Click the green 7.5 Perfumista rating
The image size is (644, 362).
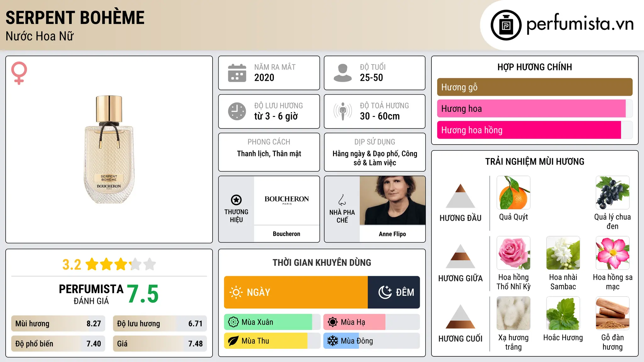click(x=143, y=294)
